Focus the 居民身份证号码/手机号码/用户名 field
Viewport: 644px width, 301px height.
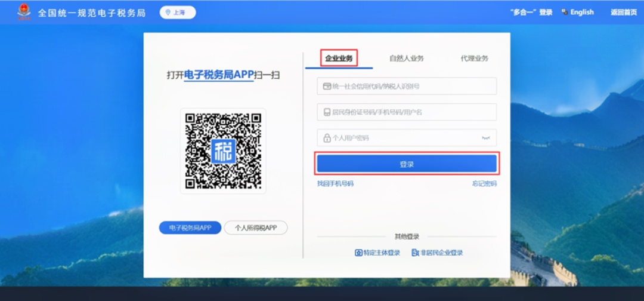click(407, 112)
